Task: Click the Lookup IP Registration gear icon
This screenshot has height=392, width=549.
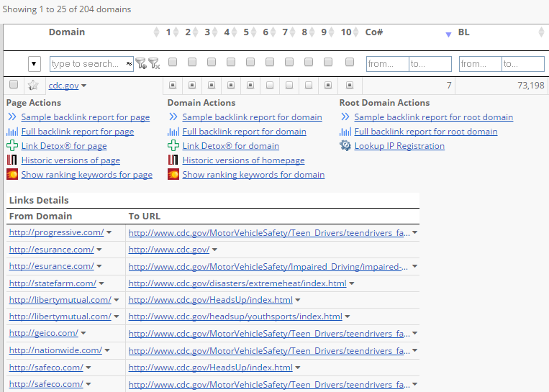Action: [345, 145]
